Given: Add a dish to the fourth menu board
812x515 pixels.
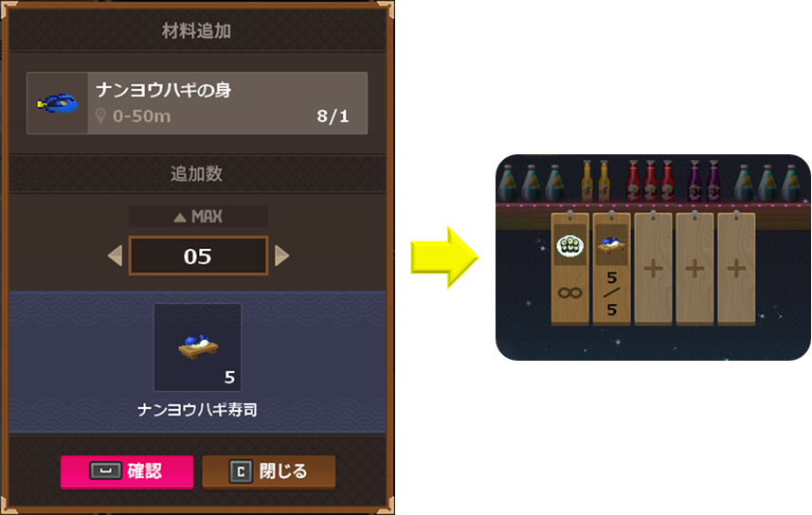Looking at the screenshot, I should pos(695,269).
